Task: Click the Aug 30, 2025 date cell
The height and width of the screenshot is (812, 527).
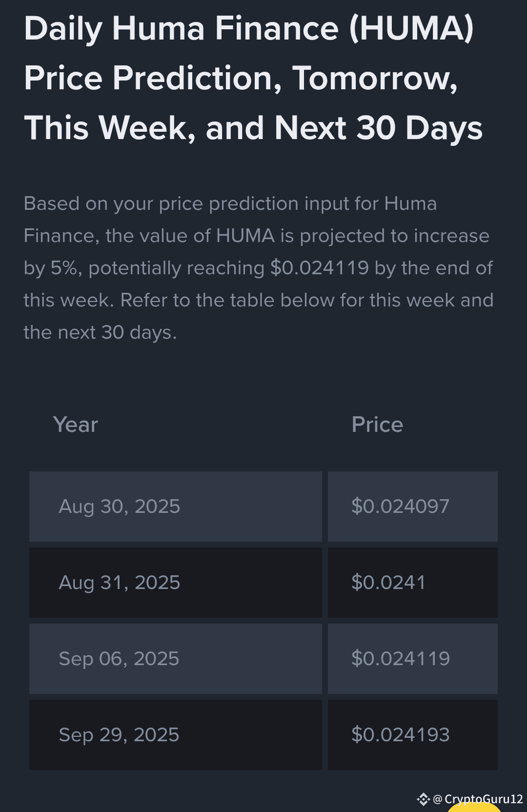Action: (176, 507)
